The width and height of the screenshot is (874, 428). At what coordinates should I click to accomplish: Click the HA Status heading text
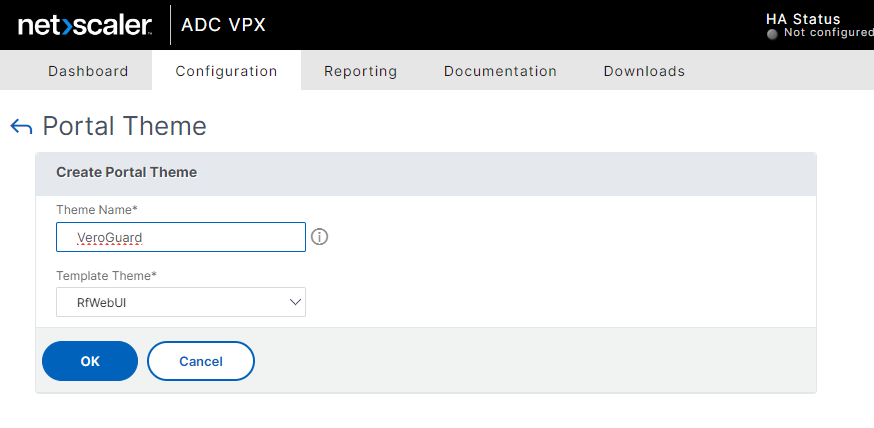point(803,19)
